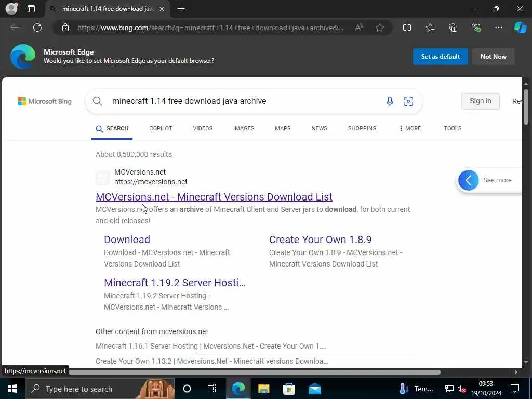Click the Bing search magnifier icon
Screen dimensions: 532x399
pyautogui.click(x=97, y=101)
